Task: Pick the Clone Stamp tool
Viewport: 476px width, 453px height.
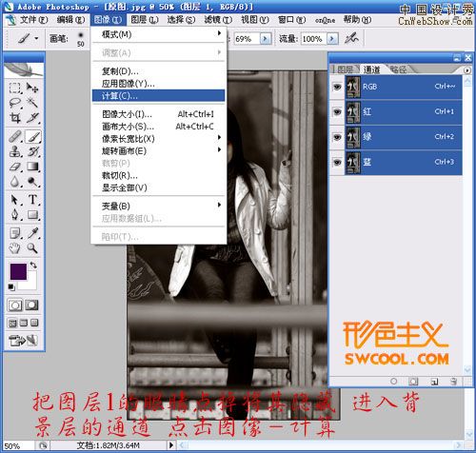Action: click(x=15, y=151)
